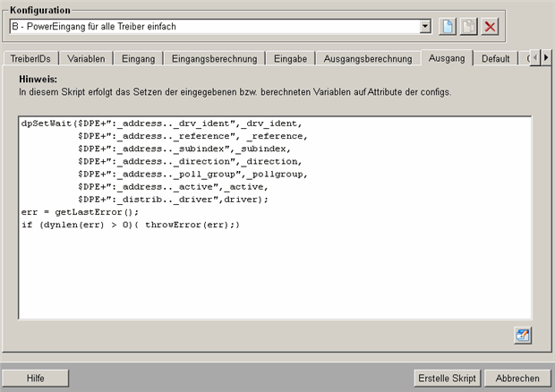
Task: Click inside the dpSetWait script text area
Action: point(274,268)
